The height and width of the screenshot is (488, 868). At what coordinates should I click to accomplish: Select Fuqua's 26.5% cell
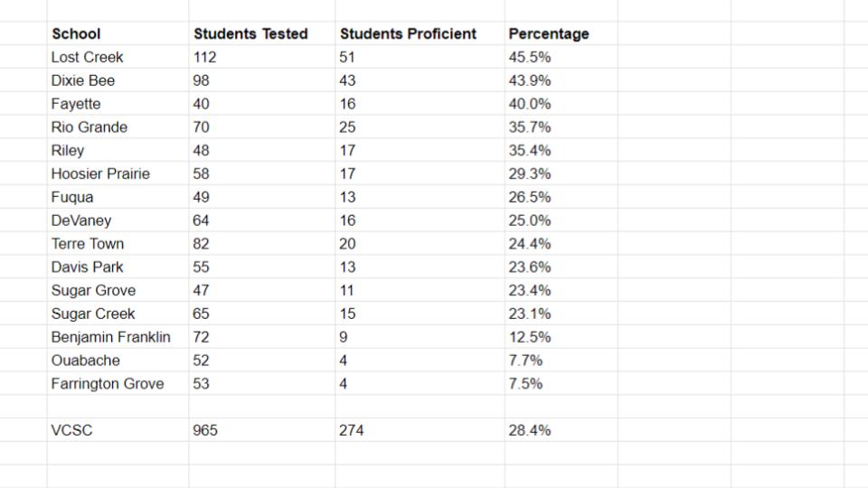point(530,197)
